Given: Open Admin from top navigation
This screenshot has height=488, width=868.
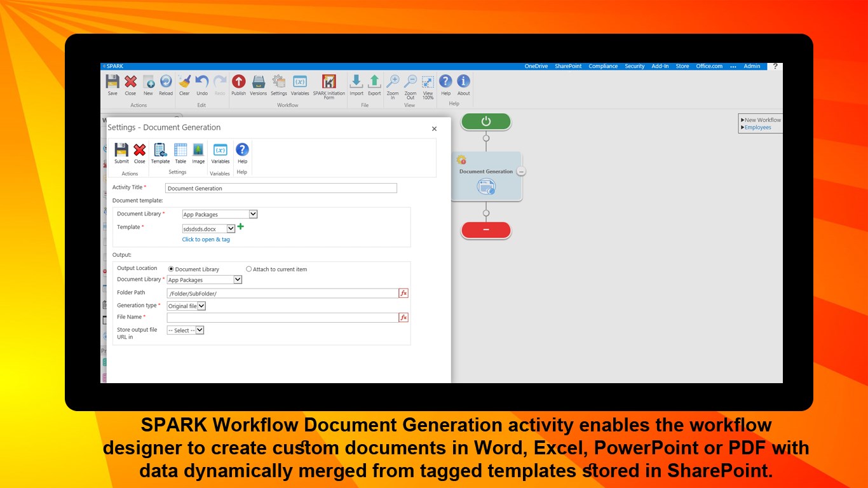Looking at the screenshot, I should coord(752,66).
